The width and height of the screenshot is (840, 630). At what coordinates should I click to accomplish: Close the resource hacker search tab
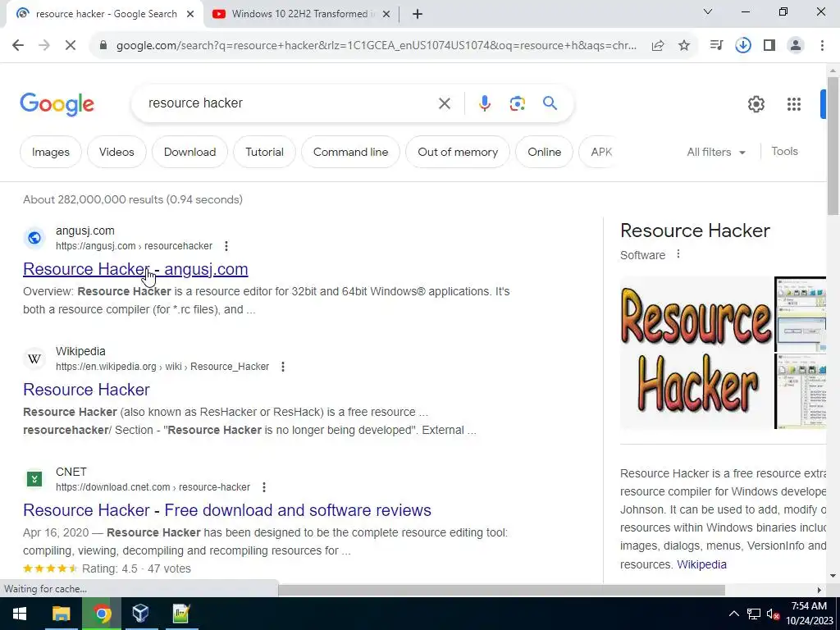coord(190,15)
